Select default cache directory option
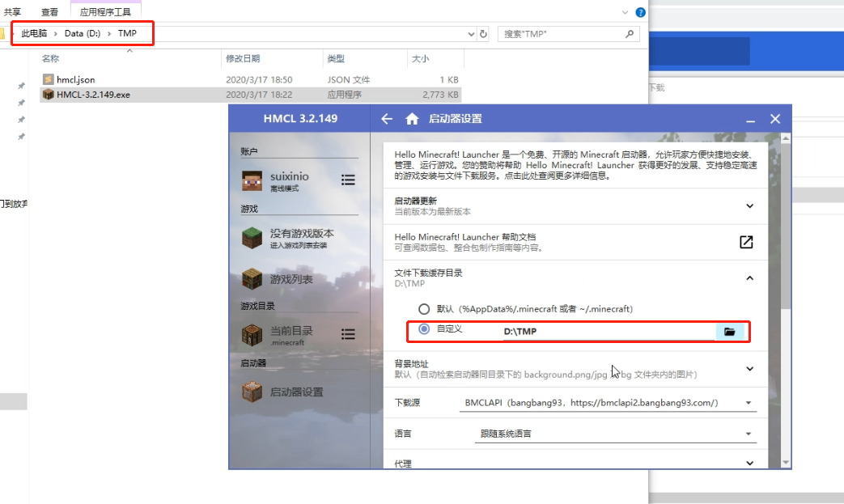 click(424, 309)
